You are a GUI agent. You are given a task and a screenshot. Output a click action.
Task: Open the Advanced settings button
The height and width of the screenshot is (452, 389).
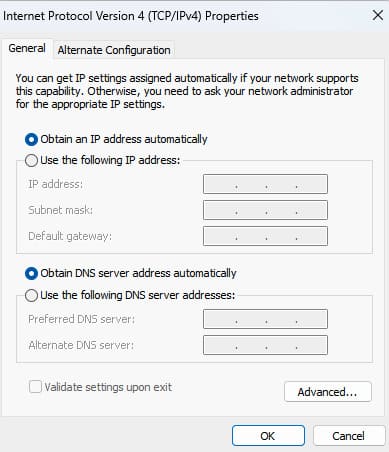[x=328, y=392]
